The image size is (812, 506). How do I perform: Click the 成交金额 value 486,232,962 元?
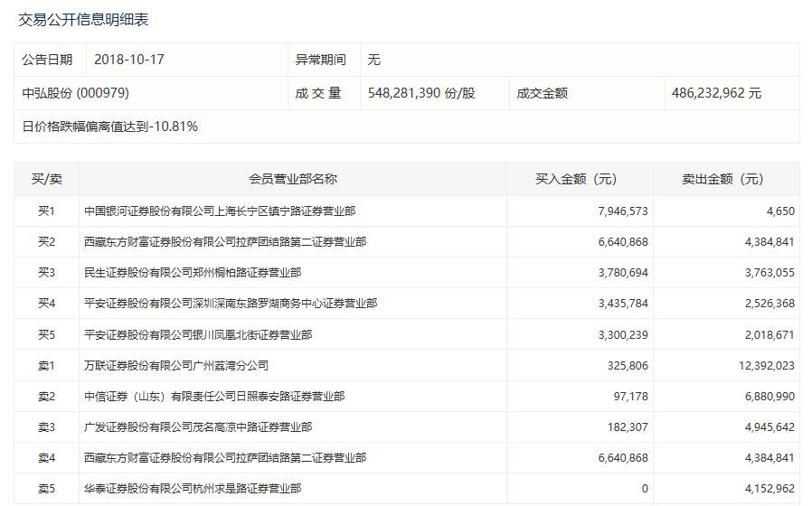(x=716, y=93)
